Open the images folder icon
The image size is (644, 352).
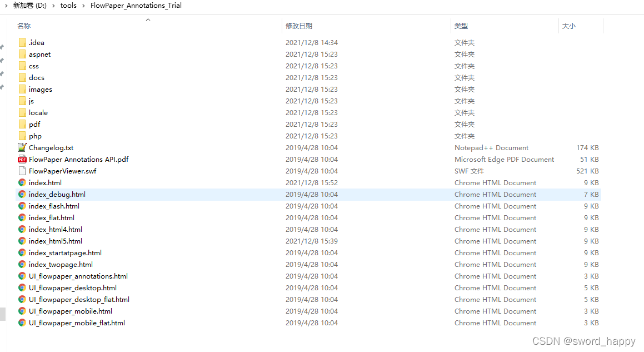[22, 89]
